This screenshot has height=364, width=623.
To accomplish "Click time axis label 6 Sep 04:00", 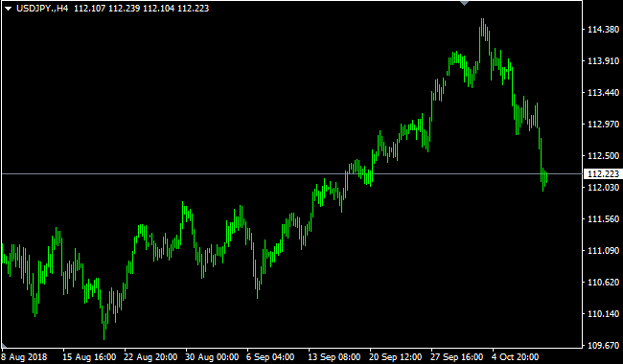I will point(270,357).
